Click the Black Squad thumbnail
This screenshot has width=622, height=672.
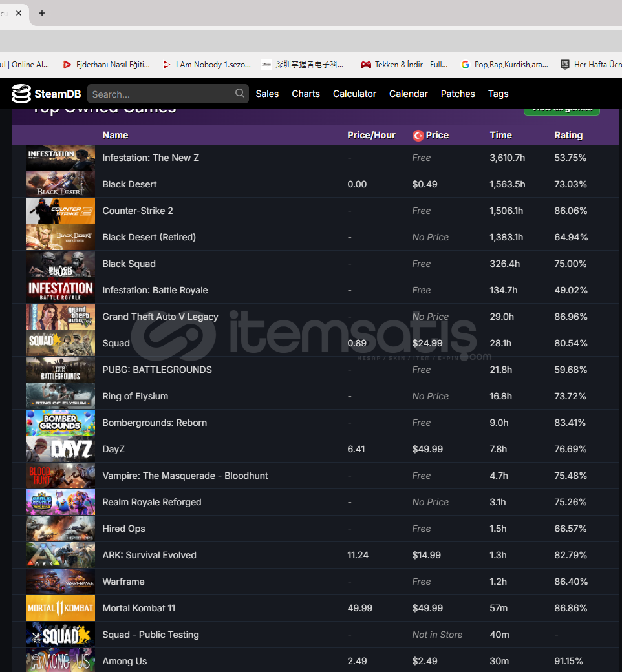(x=61, y=264)
